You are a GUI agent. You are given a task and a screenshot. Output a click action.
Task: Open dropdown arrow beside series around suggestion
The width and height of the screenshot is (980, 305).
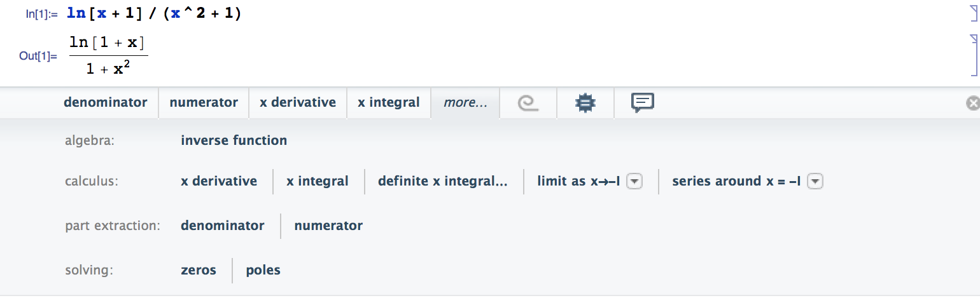pos(815,182)
